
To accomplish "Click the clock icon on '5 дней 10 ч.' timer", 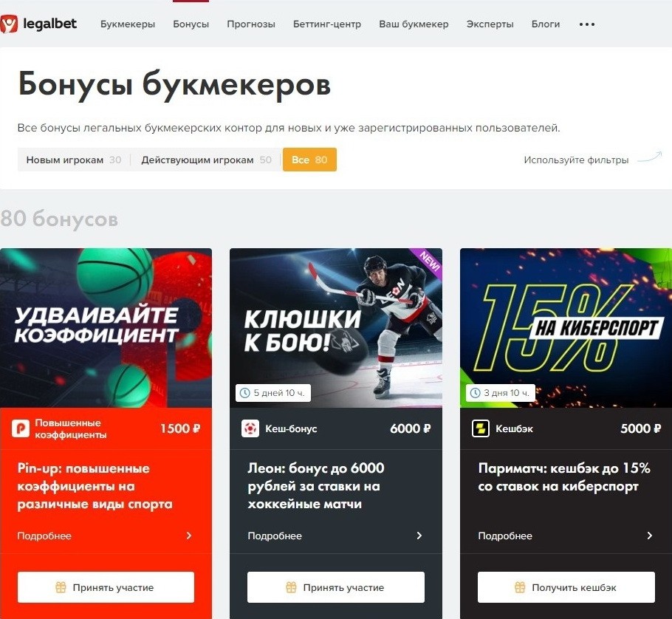I will pyautogui.click(x=244, y=393).
